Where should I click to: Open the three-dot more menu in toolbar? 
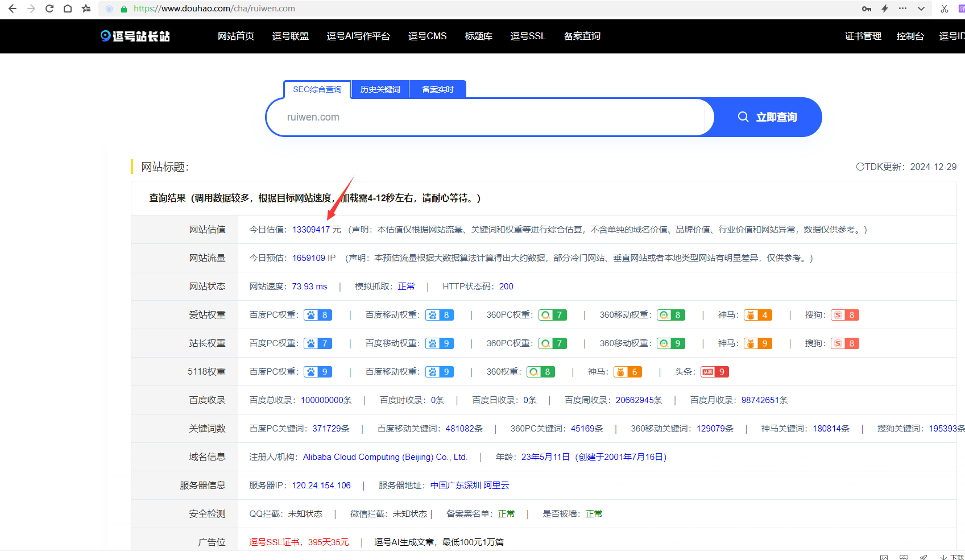point(903,9)
